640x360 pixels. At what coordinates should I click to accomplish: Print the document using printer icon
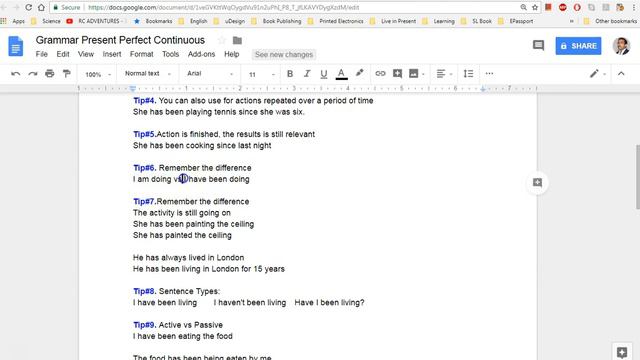pos(50,73)
